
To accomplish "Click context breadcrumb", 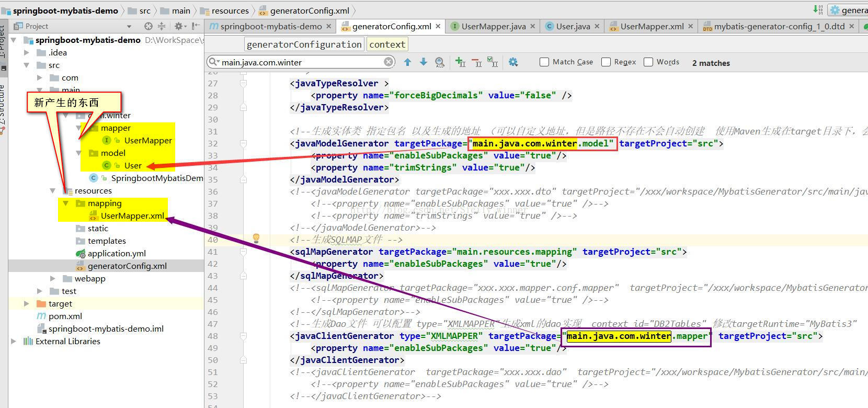I will coord(387,44).
